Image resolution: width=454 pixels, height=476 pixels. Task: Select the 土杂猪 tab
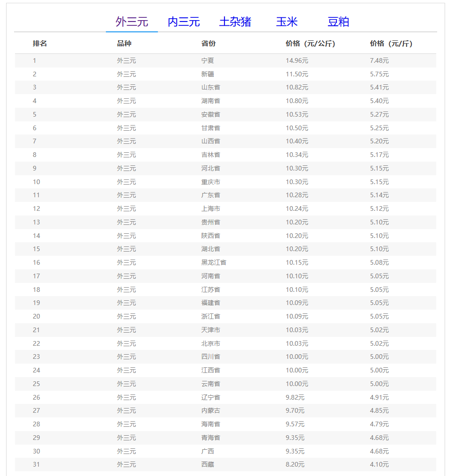pos(235,22)
